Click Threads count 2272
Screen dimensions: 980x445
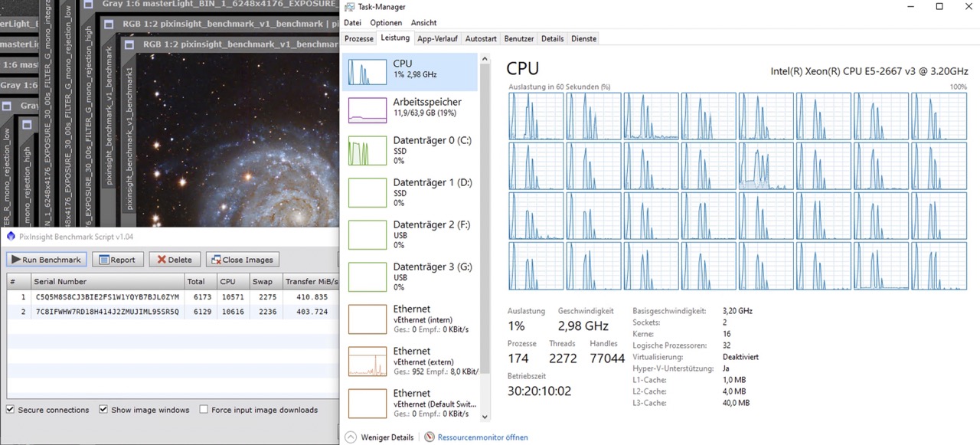563,358
